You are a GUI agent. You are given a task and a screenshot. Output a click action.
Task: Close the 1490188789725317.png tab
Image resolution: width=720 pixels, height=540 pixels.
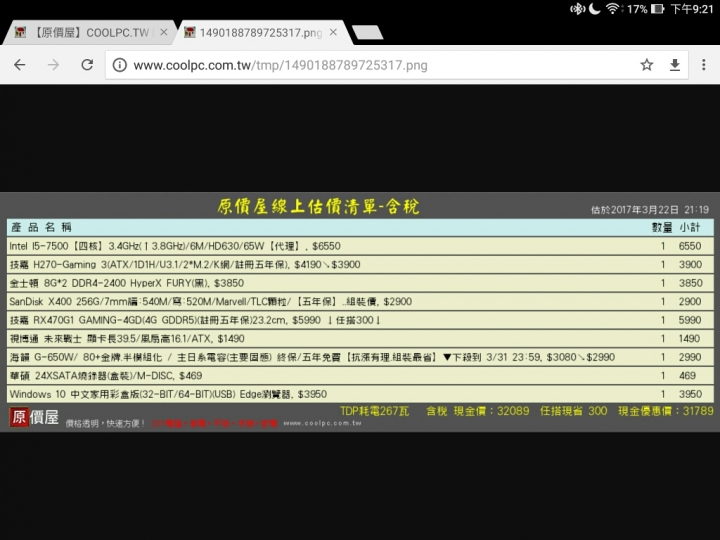tap(333, 32)
